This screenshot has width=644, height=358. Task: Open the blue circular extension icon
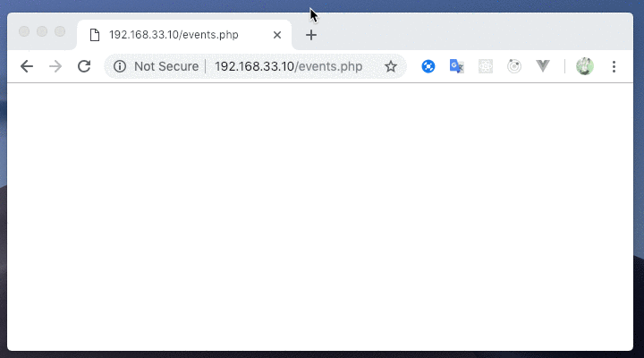click(428, 66)
